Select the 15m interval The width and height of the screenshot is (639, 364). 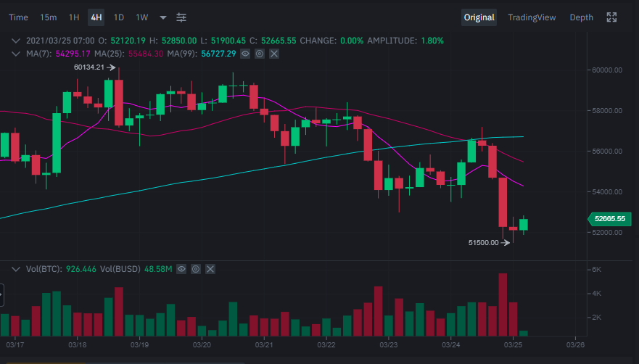(49, 17)
